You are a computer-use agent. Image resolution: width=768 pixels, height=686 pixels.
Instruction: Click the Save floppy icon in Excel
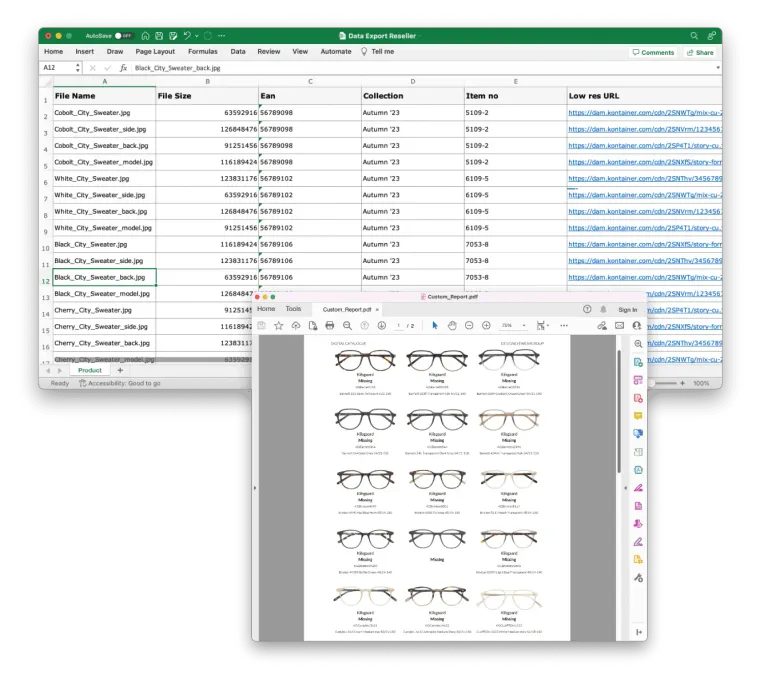coord(159,36)
